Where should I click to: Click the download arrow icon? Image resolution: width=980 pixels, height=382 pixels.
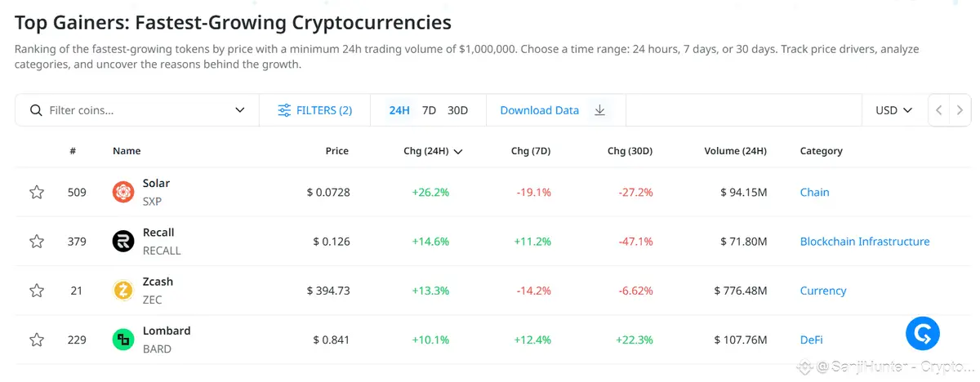pos(599,110)
